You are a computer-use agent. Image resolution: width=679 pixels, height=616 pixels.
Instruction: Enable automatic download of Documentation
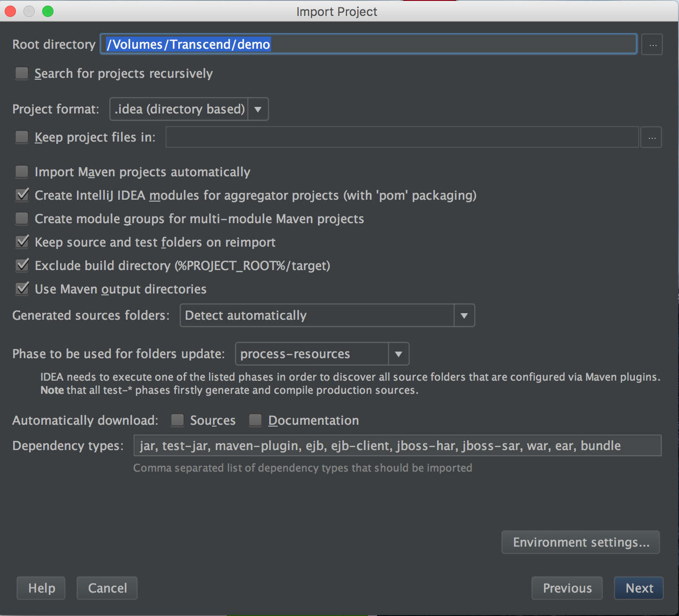click(256, 421)
